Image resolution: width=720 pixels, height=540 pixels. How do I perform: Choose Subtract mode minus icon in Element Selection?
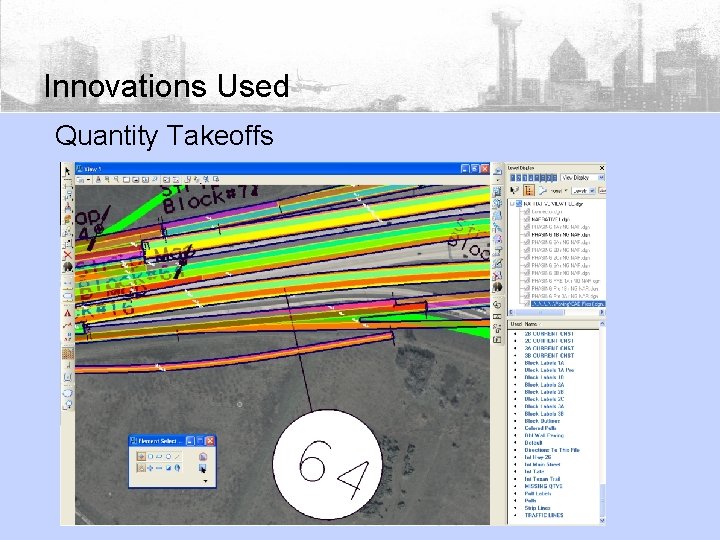[x=159, y=468]
